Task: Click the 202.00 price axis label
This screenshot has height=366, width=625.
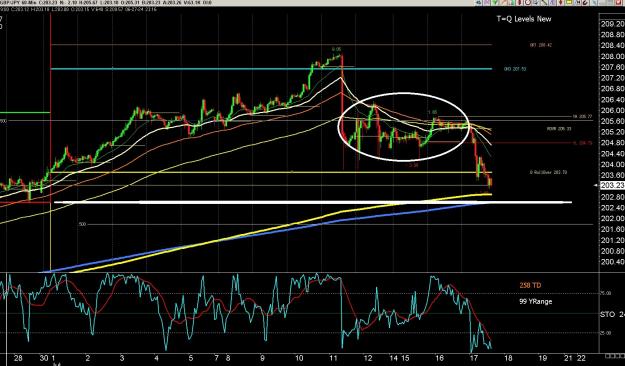Action: (x=612, y=218)
